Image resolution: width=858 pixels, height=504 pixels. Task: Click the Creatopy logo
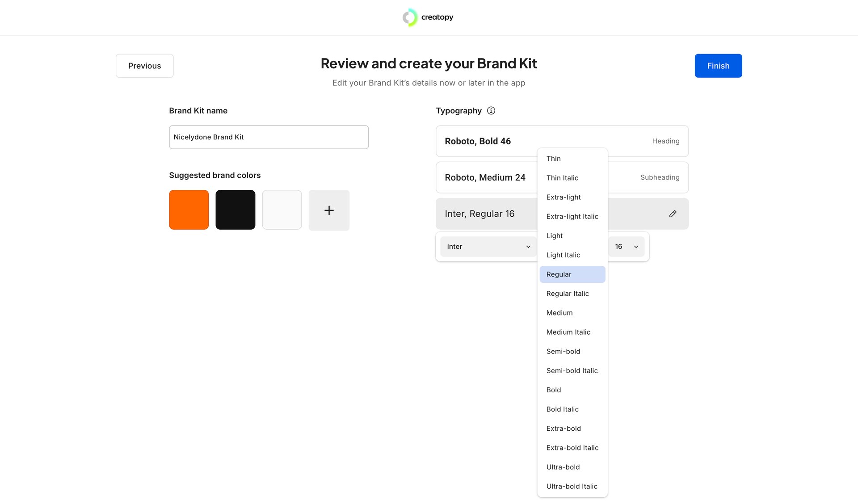pos(428,17)
